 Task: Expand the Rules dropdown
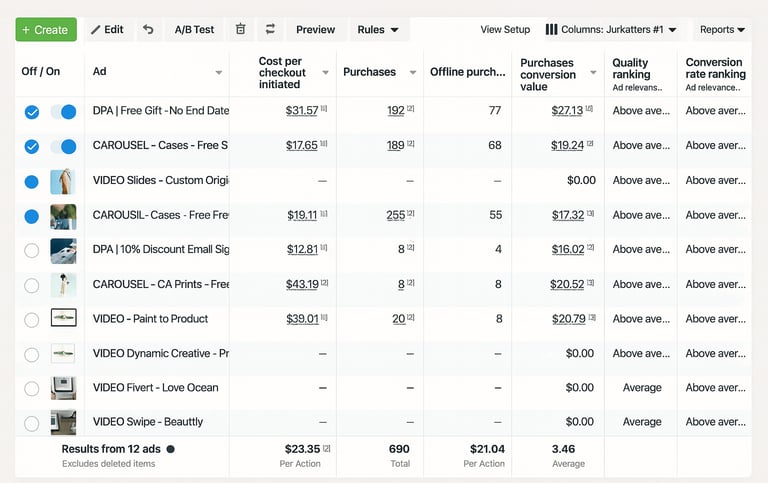point(378,29)
